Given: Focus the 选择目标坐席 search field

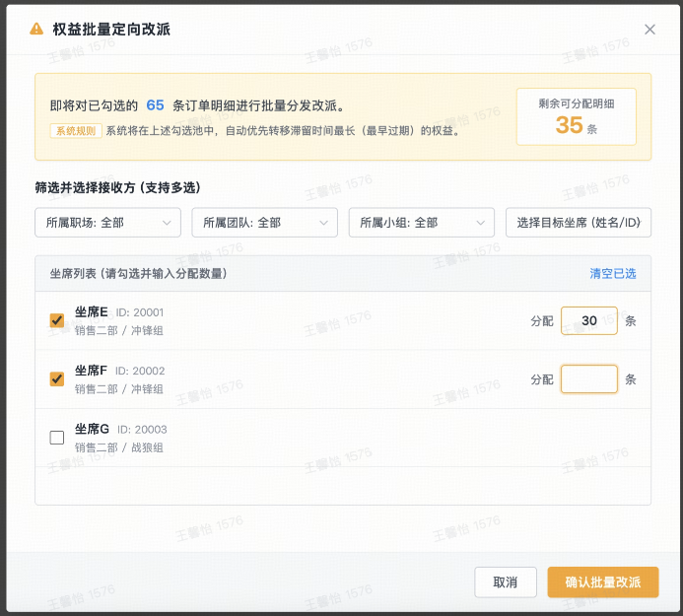Looking at the screenshot, I should tap(578, 223).
